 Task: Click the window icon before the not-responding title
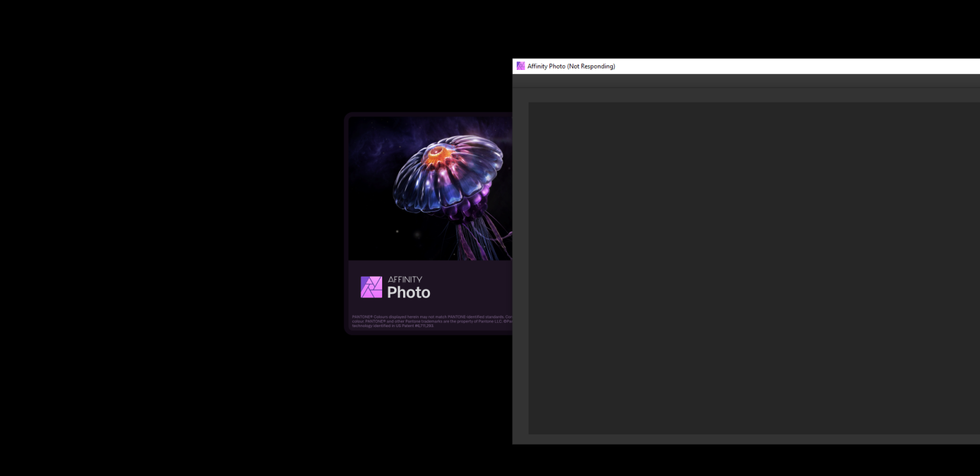pos(521,65)
